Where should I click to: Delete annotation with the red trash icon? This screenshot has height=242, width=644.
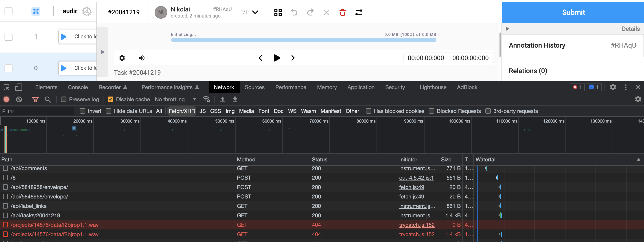coord(342,12)
